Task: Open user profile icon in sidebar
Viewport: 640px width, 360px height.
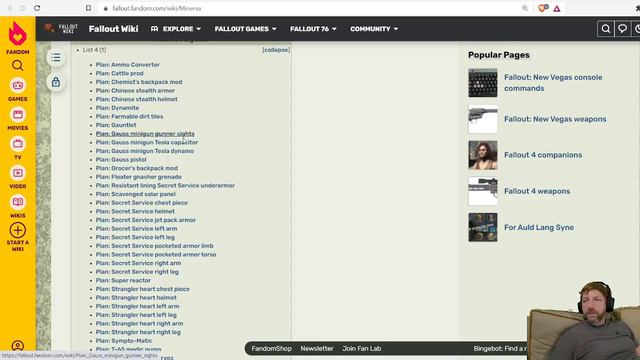Action: click(18, 345)
